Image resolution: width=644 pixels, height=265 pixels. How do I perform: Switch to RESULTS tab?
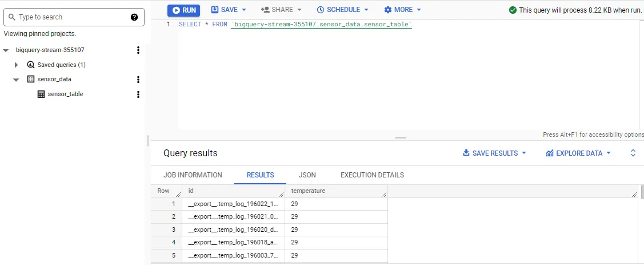261,175
